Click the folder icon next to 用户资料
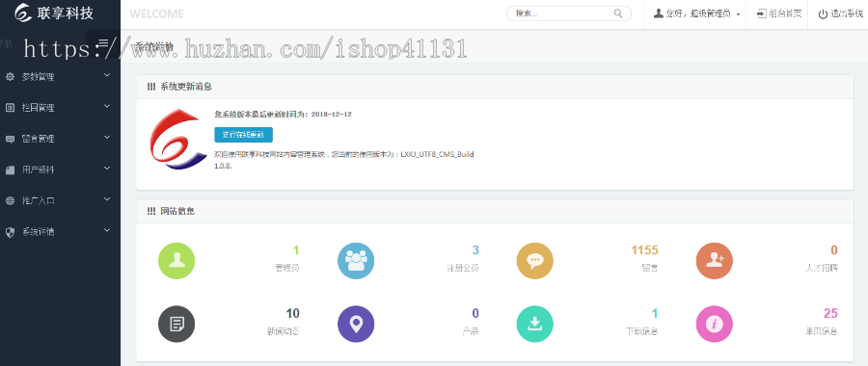This screenshot has width=868, height=366. [x=10, y=170]
